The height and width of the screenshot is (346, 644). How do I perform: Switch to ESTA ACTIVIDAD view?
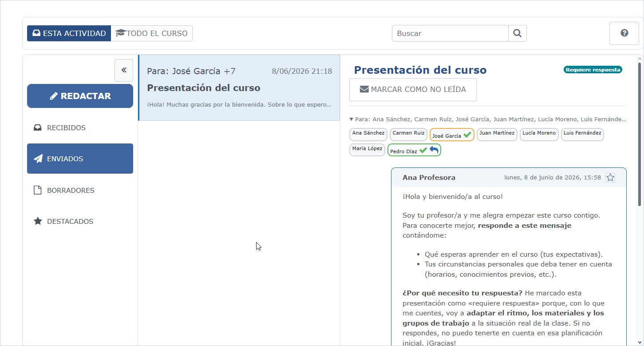[69, 33]
